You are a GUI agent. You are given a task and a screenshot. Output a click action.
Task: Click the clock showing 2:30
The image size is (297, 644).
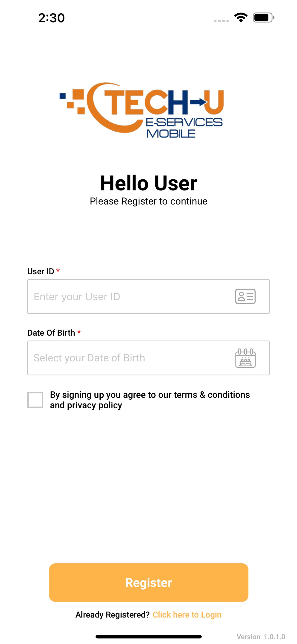[51, 18]
